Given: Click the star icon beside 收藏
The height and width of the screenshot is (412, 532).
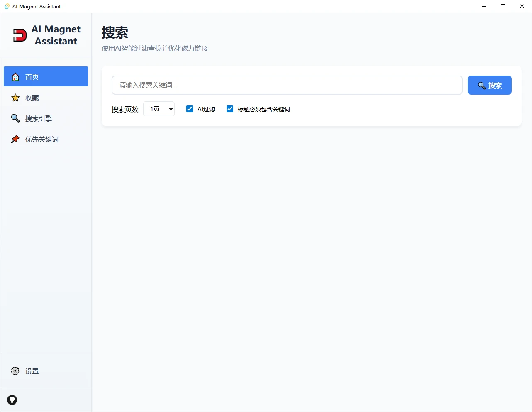Looking at the screenshot, I should pos(15,98).
